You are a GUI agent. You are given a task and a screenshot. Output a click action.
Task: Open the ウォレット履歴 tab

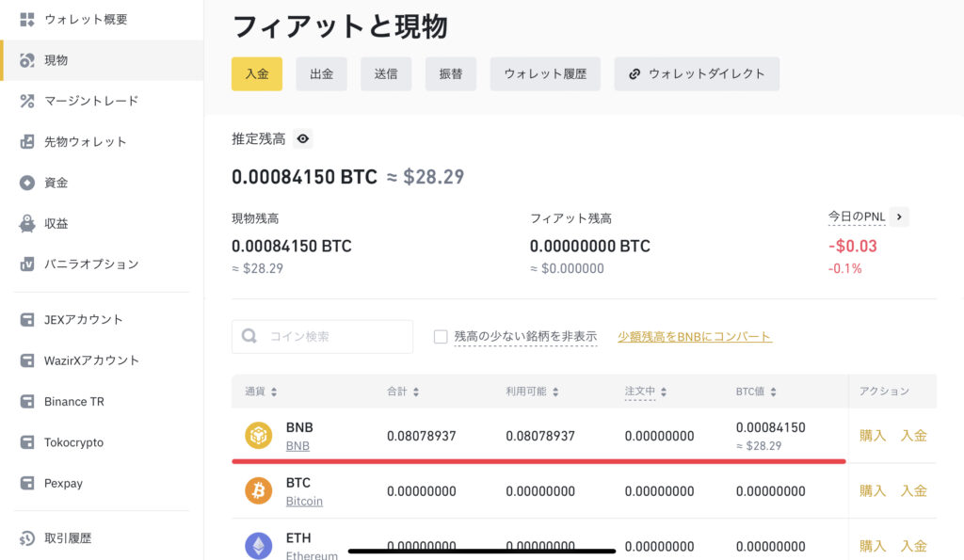545,73
